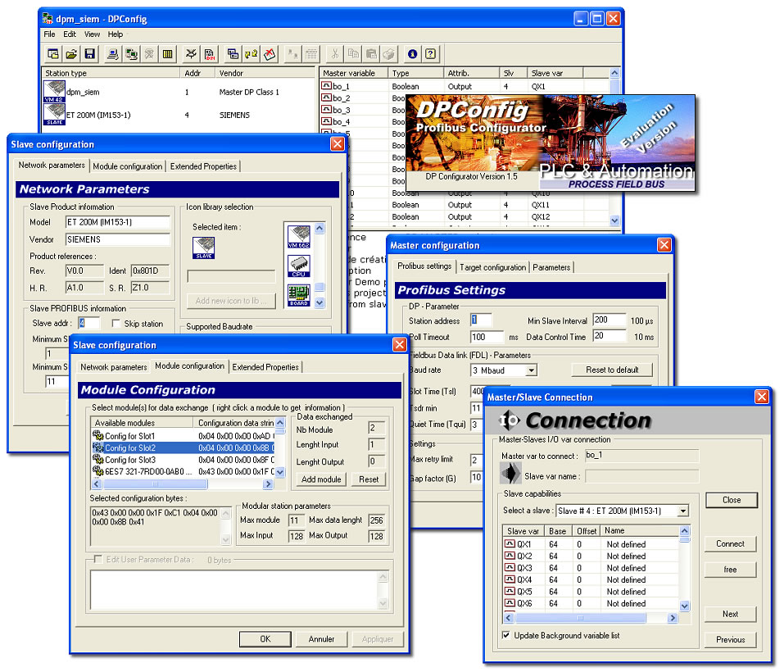This screenshot has height=672, width=784.
Task: Click the question mark help toolbar icon
Action: (430, 54)
